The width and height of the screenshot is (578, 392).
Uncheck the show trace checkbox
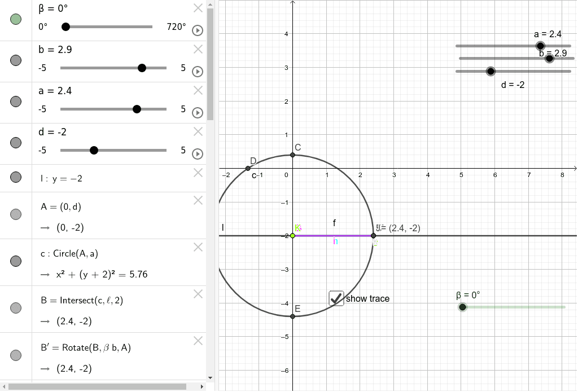[x=336, y=298]
